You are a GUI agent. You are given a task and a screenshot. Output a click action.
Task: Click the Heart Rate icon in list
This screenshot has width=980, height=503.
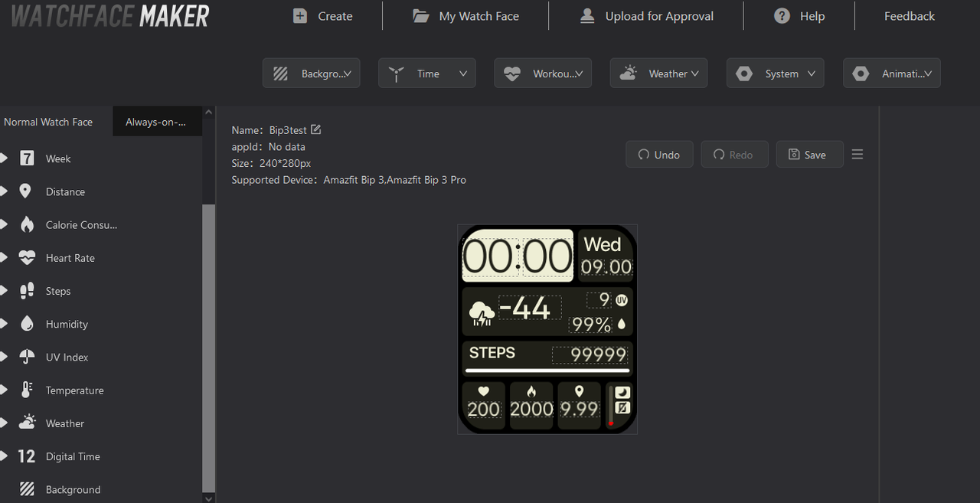point(27,258)
